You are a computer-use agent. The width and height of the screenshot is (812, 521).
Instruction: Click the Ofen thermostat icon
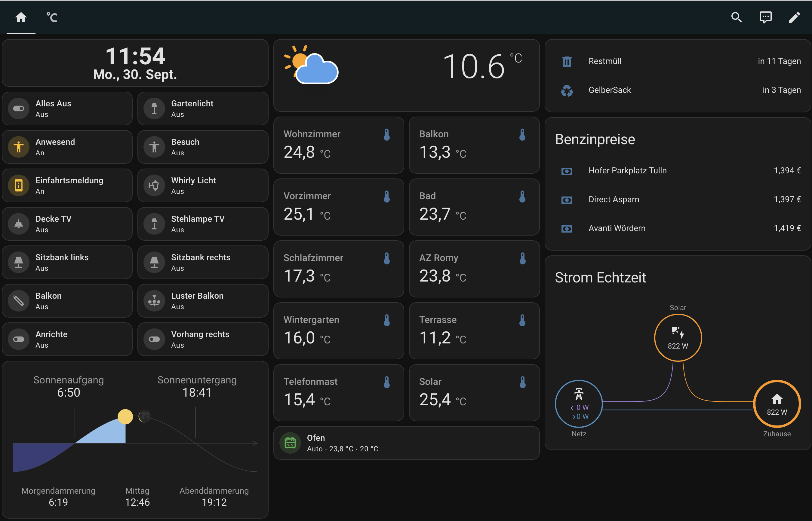pyautogui.click(x=290, y=443)
